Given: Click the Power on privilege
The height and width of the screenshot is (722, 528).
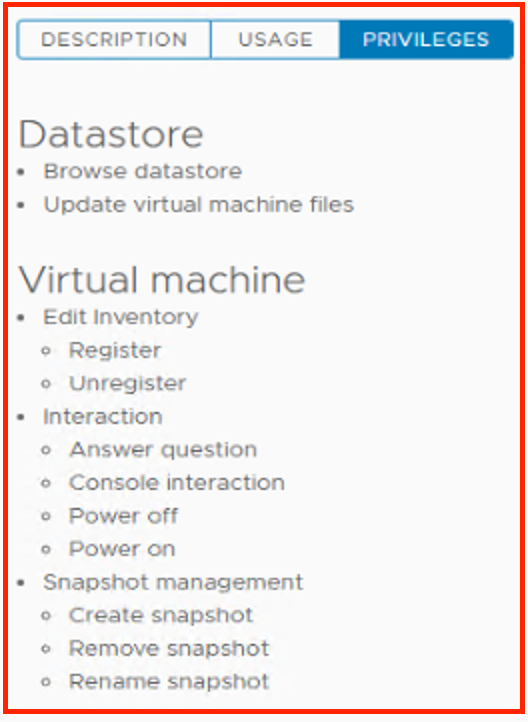Looking at the screenshot, I should (x=122, y=549).
